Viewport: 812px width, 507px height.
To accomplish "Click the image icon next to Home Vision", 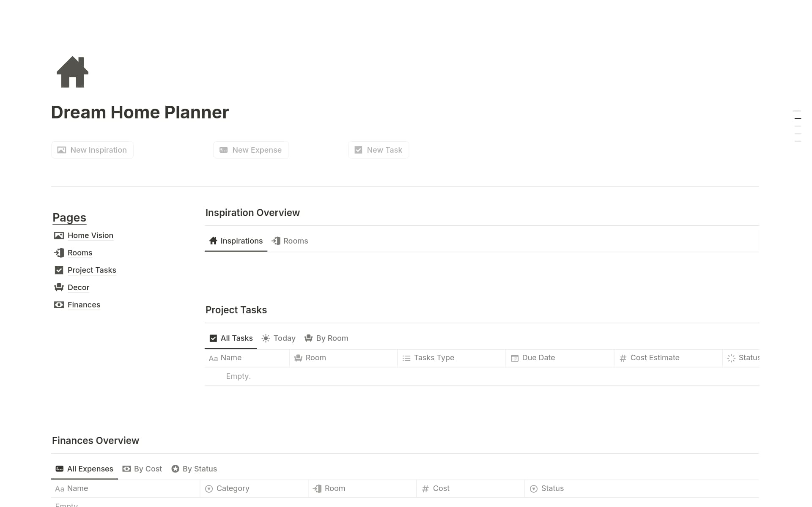I will click(x=58, y=235).
